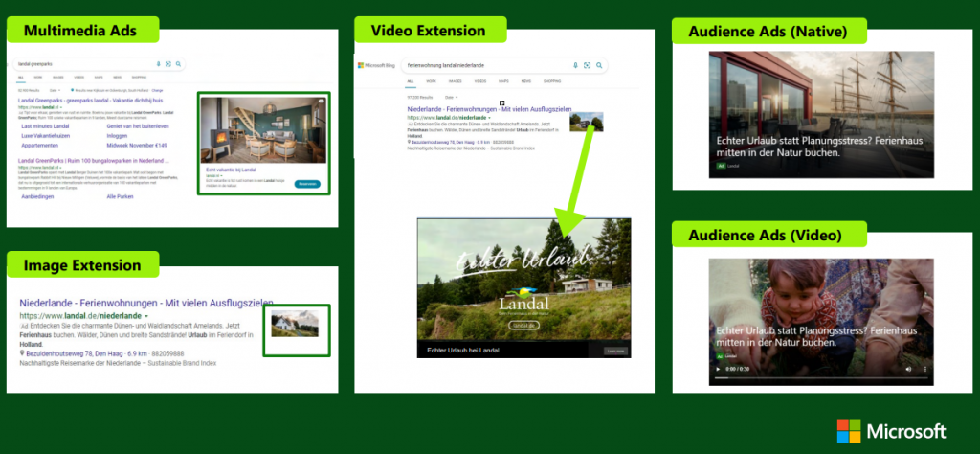Open Niederlande Ferienwohnungen headline in Video Extension panel
The image size is (980, 454).
[489, 109]
